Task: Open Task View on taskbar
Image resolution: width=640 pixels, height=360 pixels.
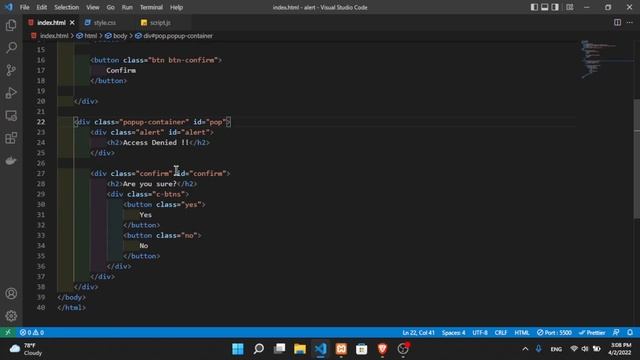Action: (x=279, y=349)
